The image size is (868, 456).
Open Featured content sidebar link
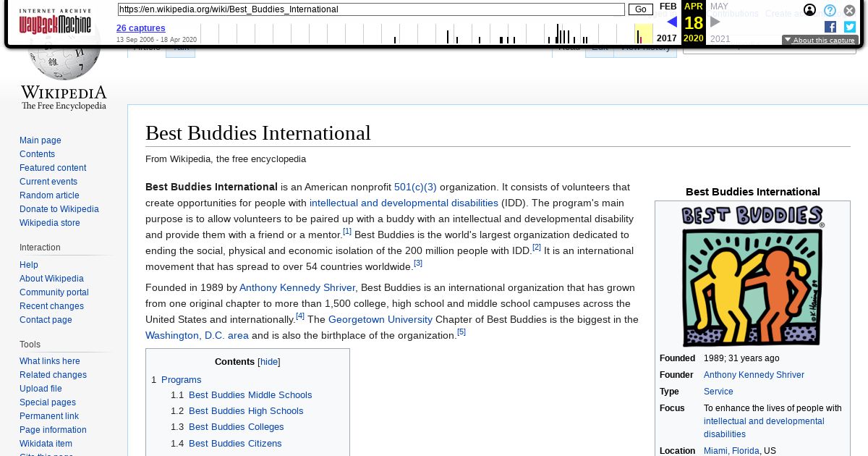53,168
